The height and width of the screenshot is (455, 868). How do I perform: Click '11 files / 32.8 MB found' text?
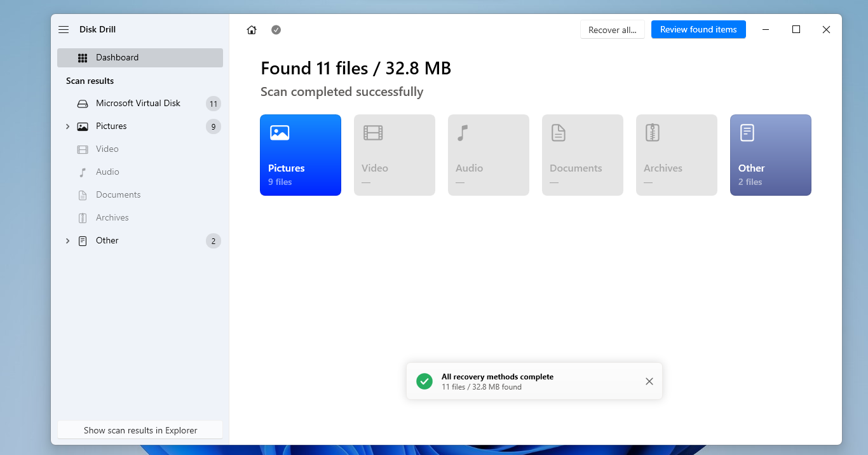(482, 387)
